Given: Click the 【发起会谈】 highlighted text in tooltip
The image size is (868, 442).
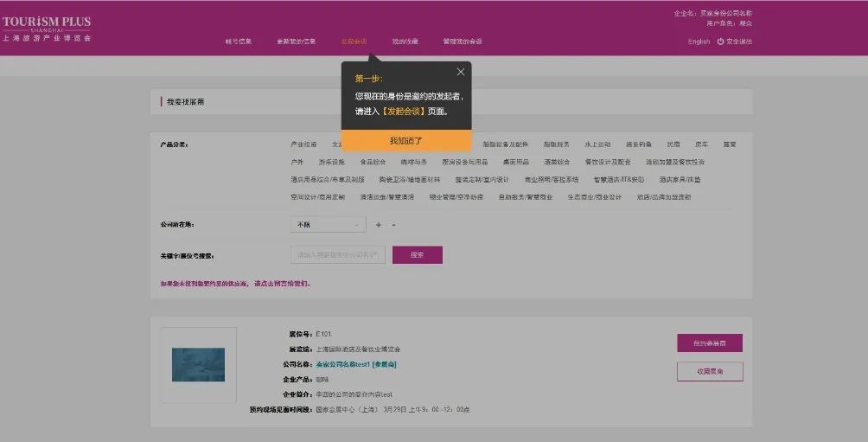Looking at the screenshot, I should (x=404, y=112).
